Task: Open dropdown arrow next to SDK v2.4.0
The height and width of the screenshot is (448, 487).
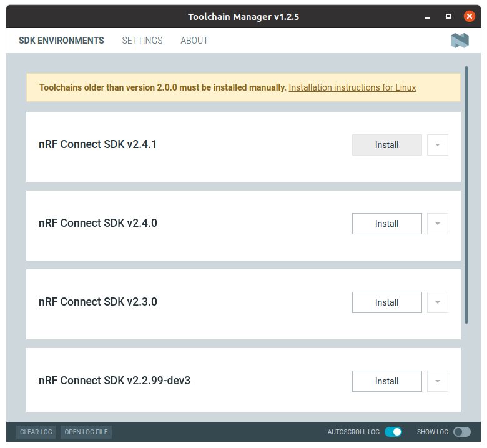Action: point(438,224)
